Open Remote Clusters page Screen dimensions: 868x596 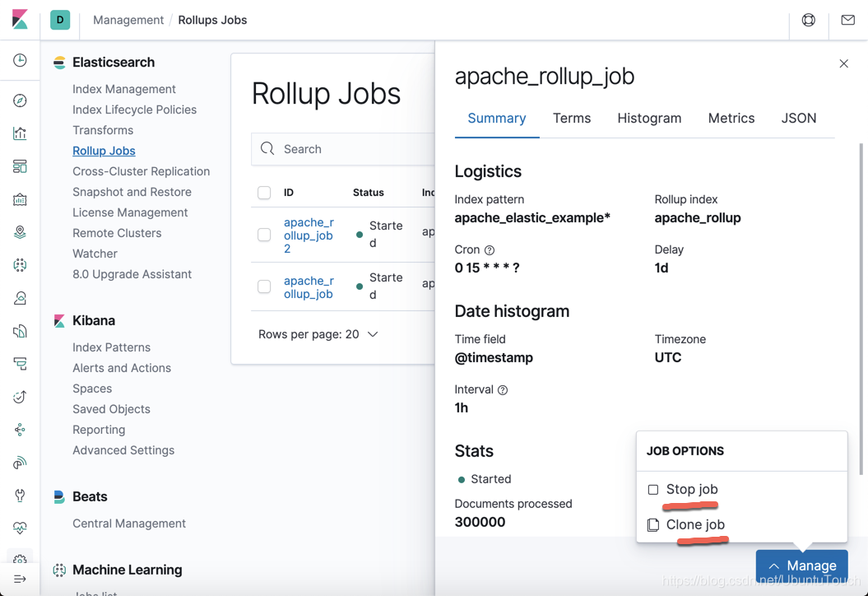pyautogui.click(x=117, y=233)
